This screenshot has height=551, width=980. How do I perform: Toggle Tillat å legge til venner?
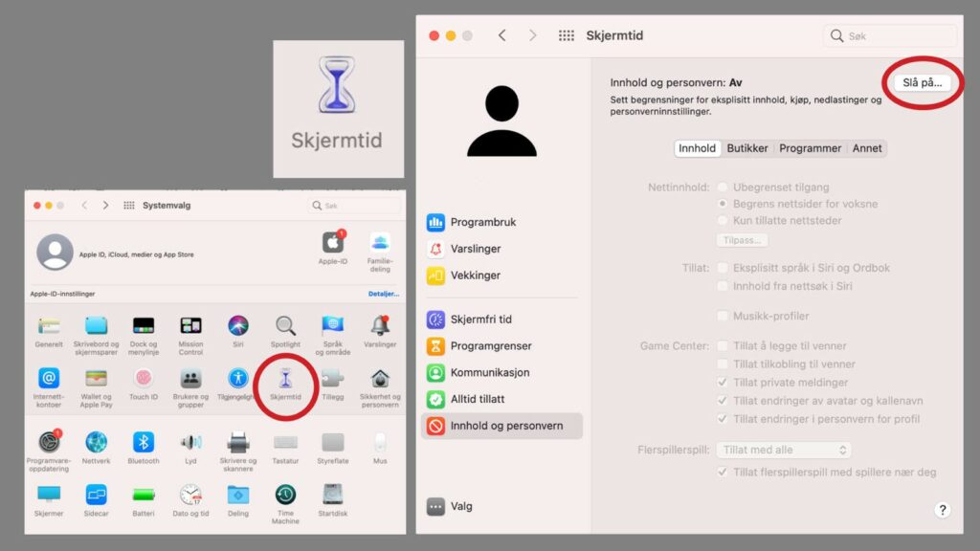pyautogui.click(x=723, y=346)
